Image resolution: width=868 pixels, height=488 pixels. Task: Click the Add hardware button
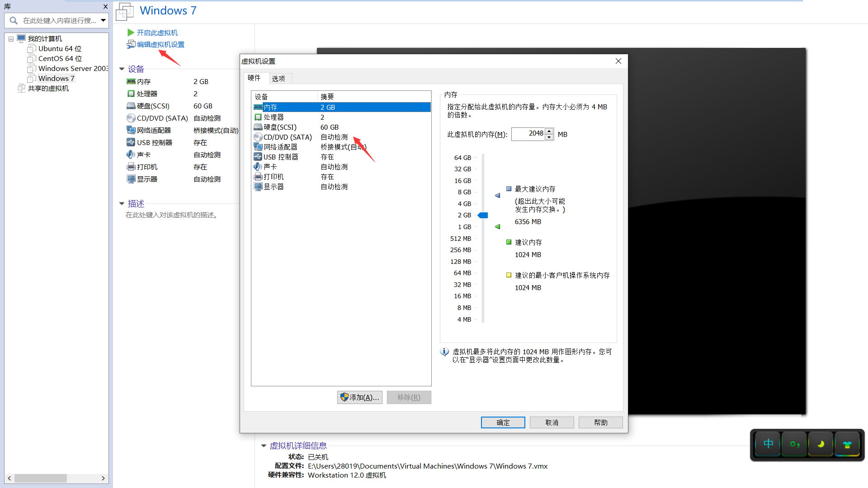point(360,397)
